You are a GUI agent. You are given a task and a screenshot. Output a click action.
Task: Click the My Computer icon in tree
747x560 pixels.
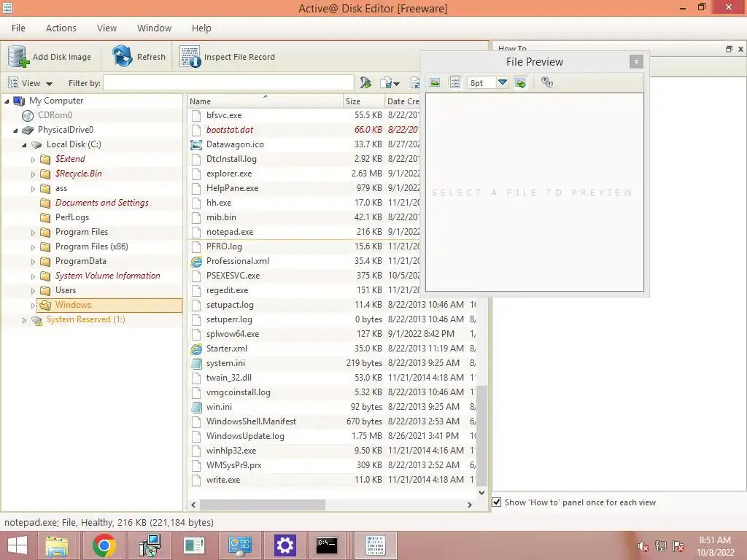19,101
